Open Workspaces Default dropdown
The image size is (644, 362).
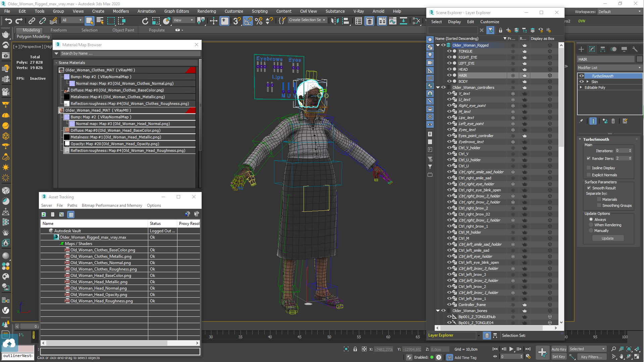(620, 12)
